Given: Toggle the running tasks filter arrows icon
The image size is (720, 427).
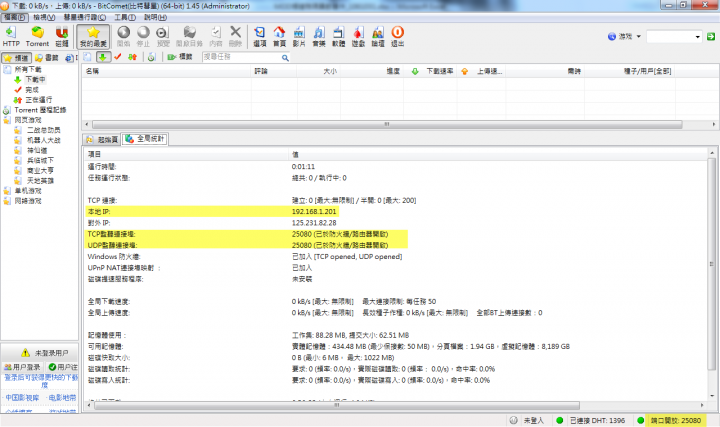Looking at the screenshot, I should 133,57.
